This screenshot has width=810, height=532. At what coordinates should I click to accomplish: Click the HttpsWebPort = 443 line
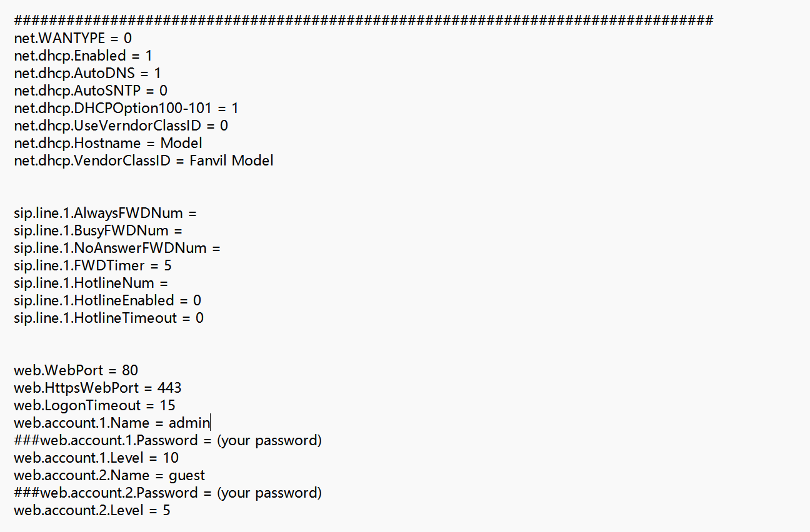pyautogui.click(x=97, y=388)
